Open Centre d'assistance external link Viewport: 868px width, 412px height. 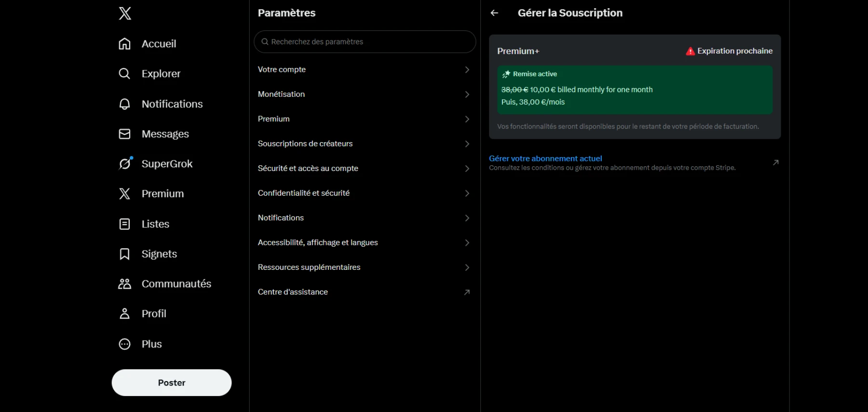[x=467, y=292]
